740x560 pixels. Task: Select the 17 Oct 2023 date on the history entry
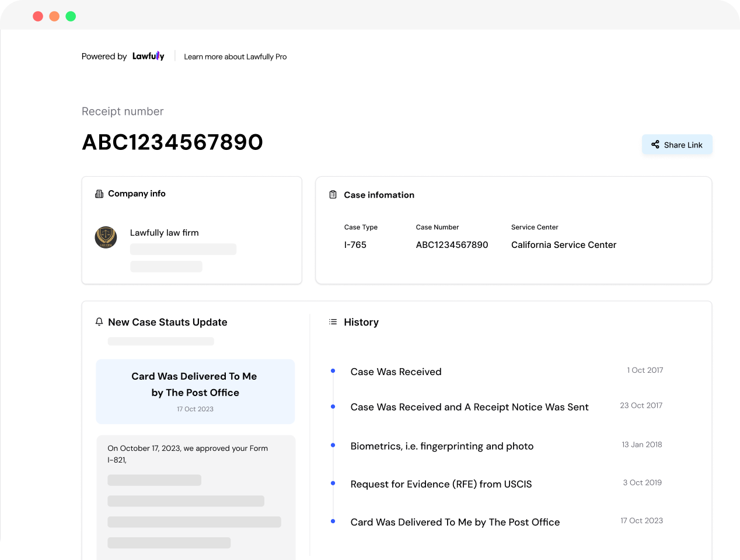coord(642,520)
